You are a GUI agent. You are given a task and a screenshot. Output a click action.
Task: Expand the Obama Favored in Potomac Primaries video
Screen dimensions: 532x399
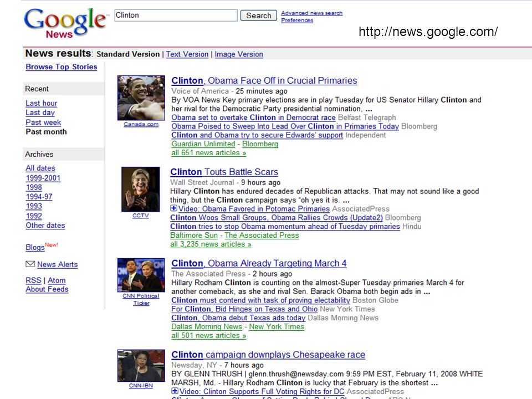pyautogui.click(x=173, y=208)
